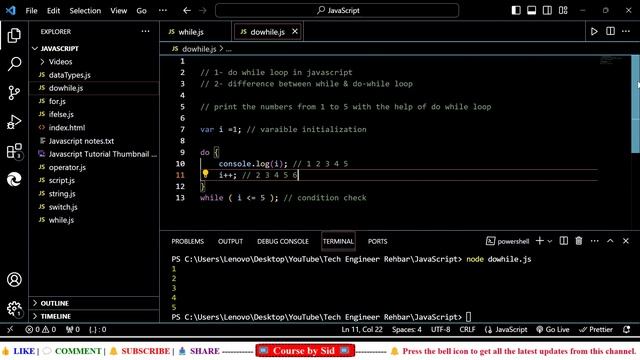This screenshot has width=640, height=360.
Task: Open the Explorer view in activity bar
Action: point(14,36)
